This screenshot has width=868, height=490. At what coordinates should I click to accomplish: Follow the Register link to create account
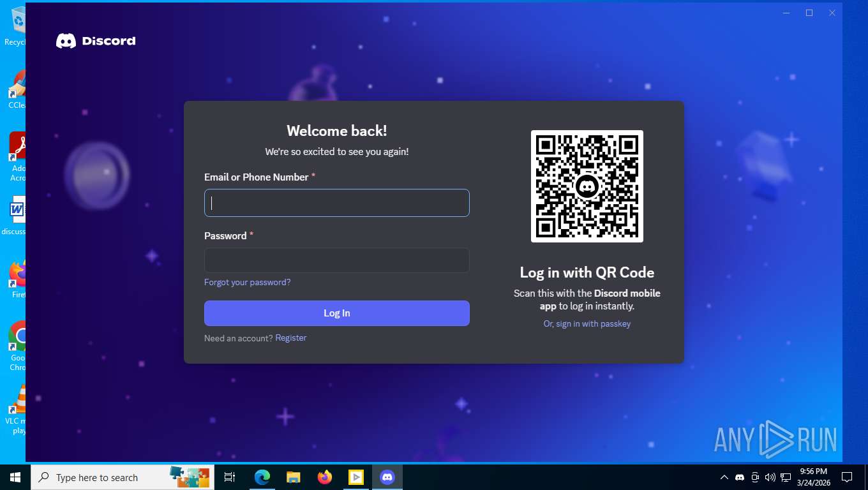(x=291, y=338)
